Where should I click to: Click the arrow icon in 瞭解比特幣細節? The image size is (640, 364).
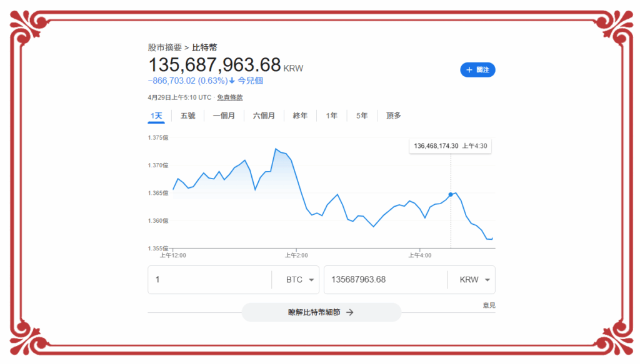coord(350,312)
